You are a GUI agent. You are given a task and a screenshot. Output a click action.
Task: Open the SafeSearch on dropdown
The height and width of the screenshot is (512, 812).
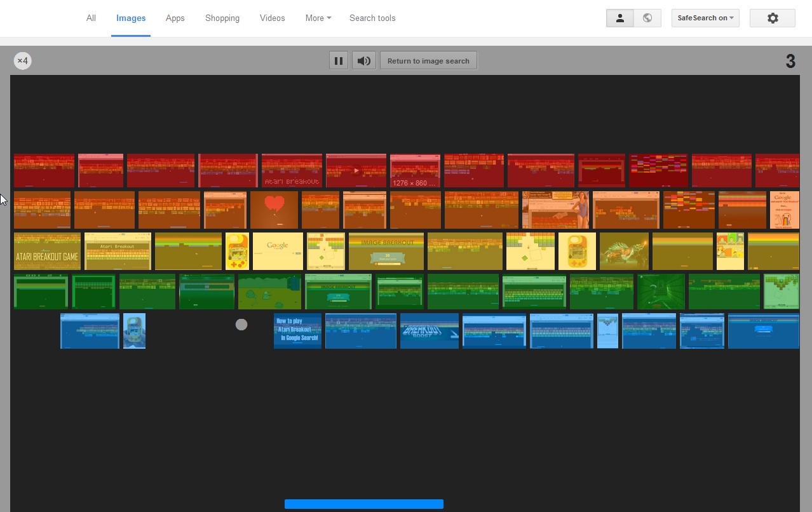click(x=705, y=18)
